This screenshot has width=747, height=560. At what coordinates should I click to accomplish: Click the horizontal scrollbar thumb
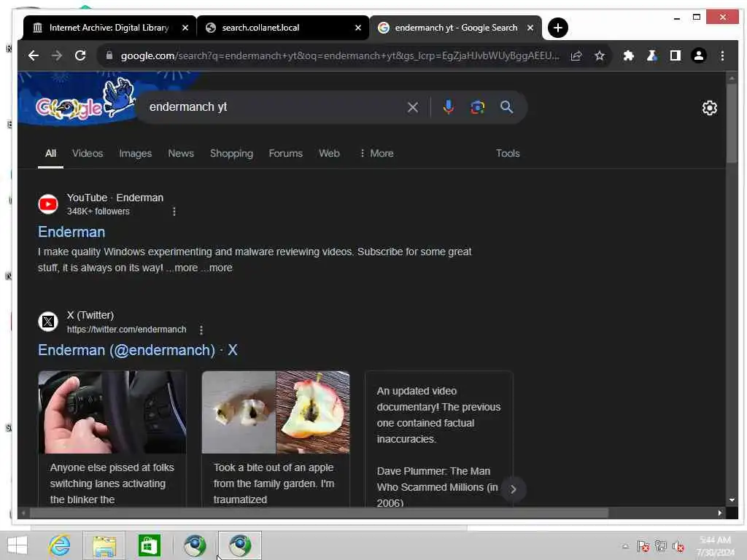click(x=319, y=513)
